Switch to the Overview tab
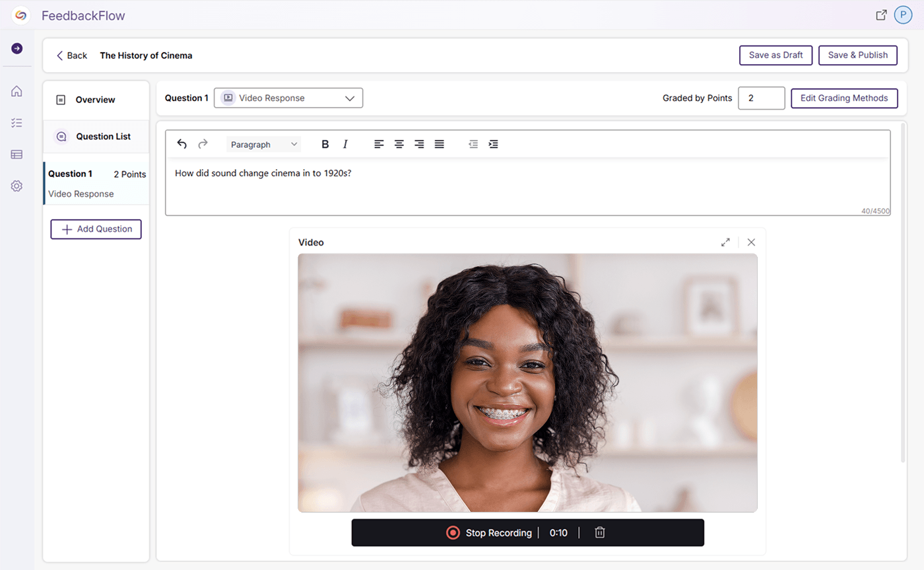The image size is (924, 570). click(x=96, y=100)
